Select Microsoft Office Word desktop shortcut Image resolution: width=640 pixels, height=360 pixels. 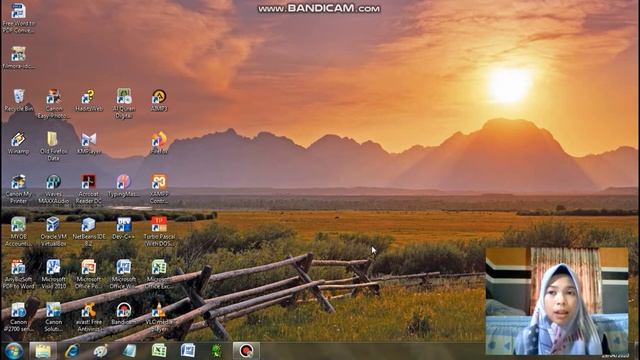coord(124,274)
